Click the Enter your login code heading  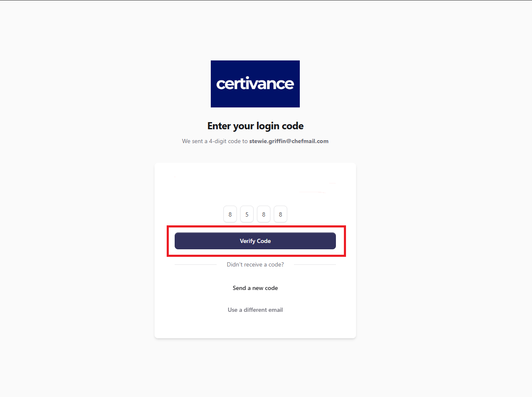click(x=255, y=126)
